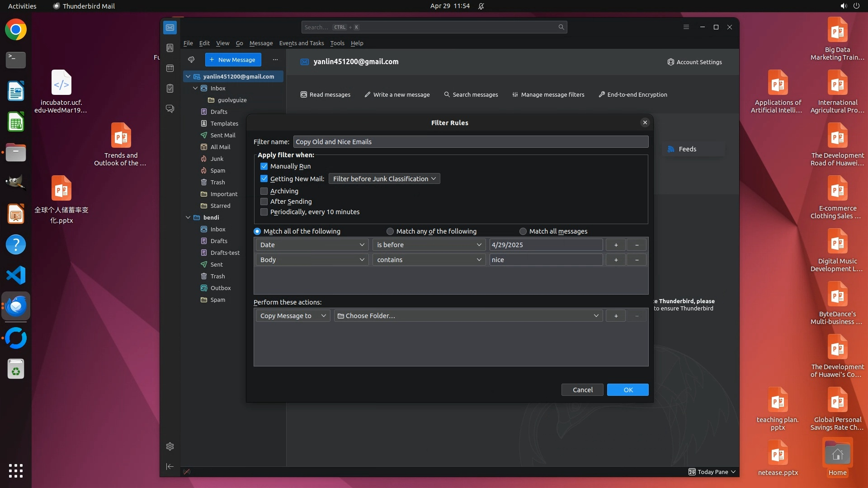Collapse the spaces toolbar arrow icon
This screenshot has height=488, width=868.
pyautogui.click(x=170, y=466)
